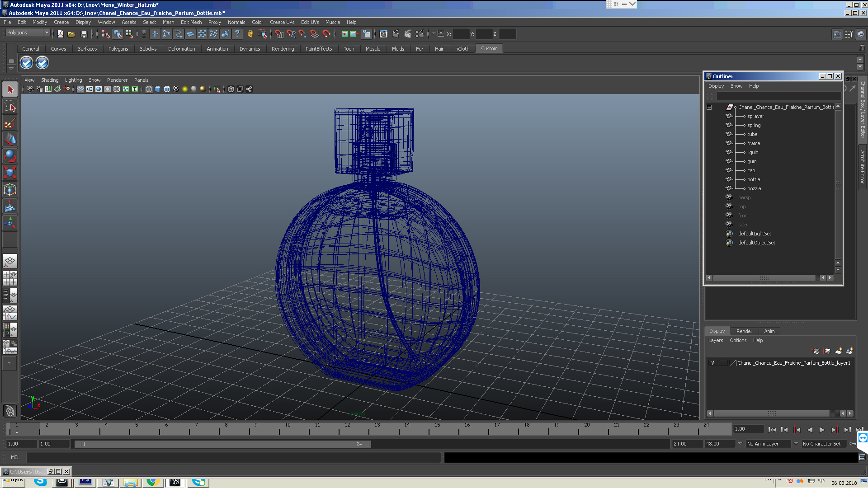
Task: Click New Scene icon in status line
Action: point(60,34)
